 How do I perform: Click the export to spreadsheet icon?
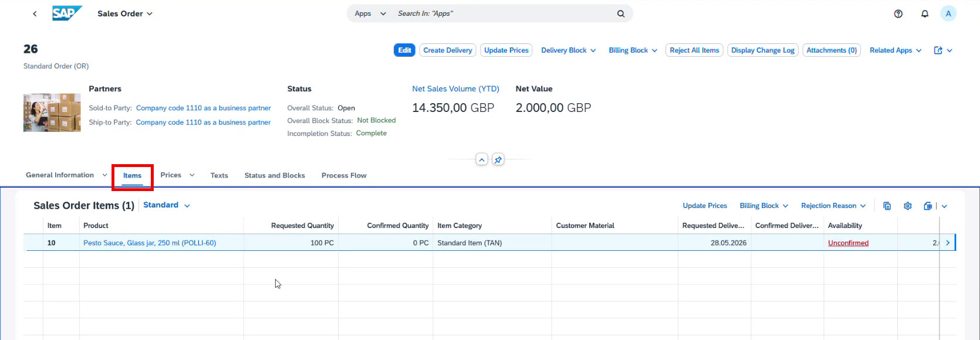click(928, 206)
